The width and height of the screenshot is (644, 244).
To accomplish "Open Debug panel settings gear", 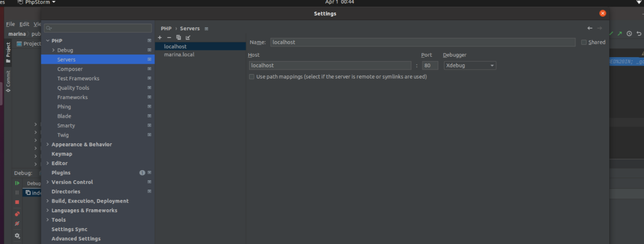I will 17,236.
